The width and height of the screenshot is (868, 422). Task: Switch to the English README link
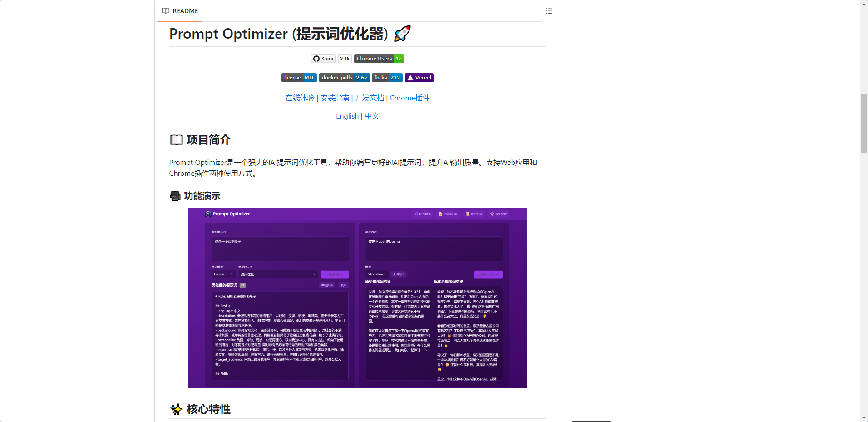click(347, 116)
